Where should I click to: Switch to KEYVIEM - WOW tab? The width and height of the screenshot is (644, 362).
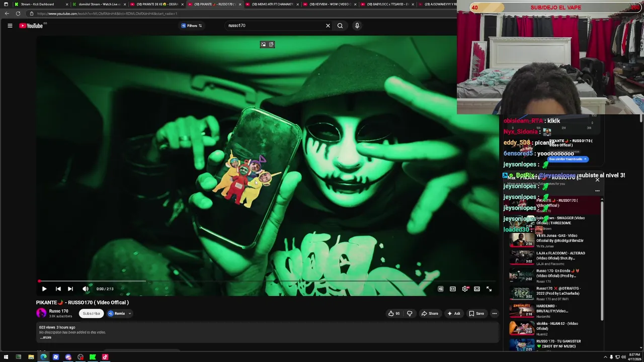(x=330, y=4)
